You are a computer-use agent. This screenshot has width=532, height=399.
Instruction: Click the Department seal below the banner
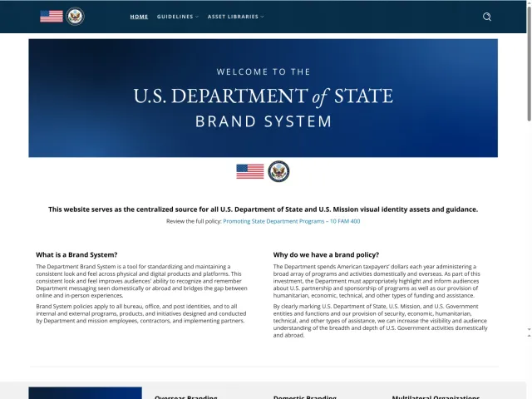[x=278, y=171]
